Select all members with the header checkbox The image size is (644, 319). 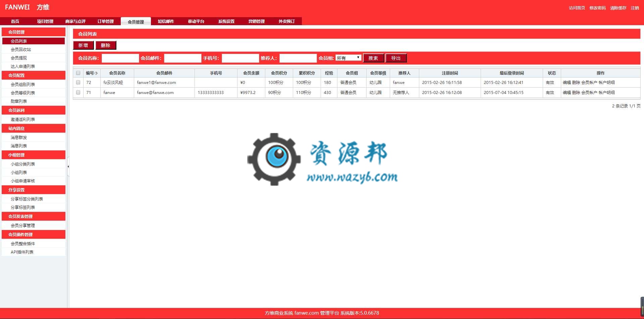click(x=78, y=73)
